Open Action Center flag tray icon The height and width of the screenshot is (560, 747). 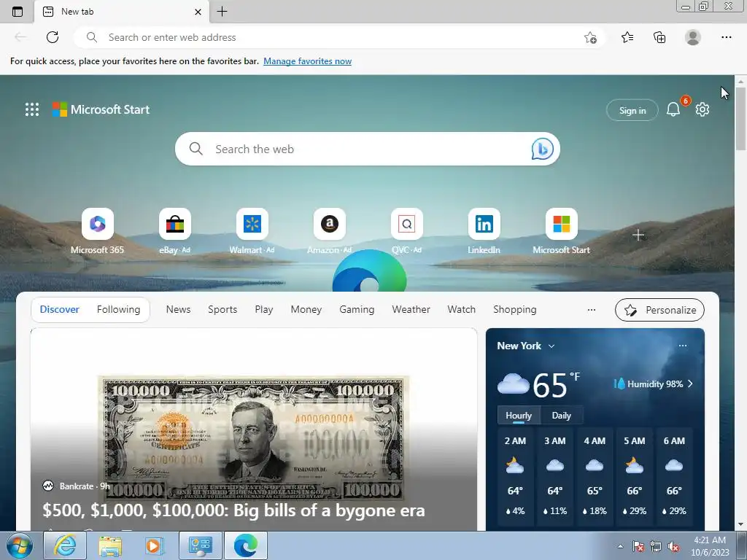tap(638, 547)
